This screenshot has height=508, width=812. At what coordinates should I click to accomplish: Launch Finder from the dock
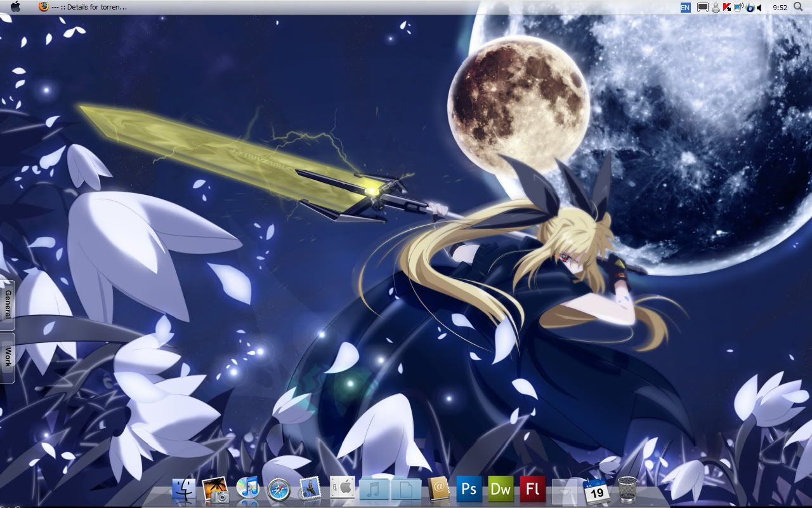point(184,490)
